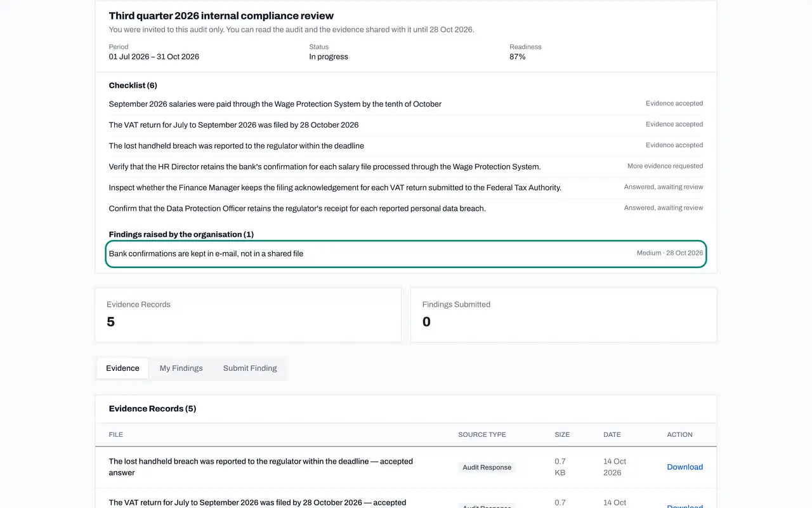This screenshot has width=812, height=508.
Task: Click the 87% readiness value
Action: (x=518, y=57)
